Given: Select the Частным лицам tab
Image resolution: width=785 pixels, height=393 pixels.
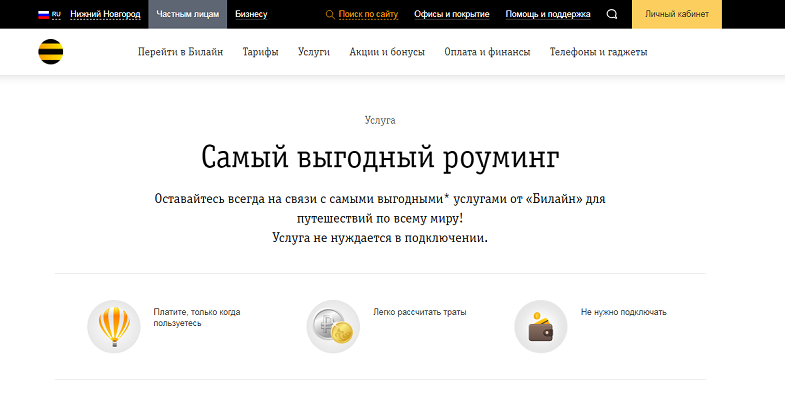Looking at the screenshot, I should (x=188, y=14).
